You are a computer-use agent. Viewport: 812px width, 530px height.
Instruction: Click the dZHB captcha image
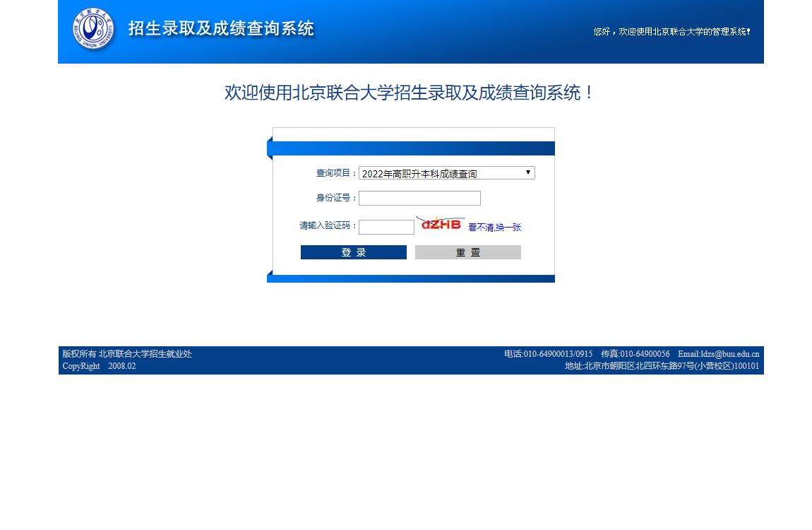click(441, 224)
